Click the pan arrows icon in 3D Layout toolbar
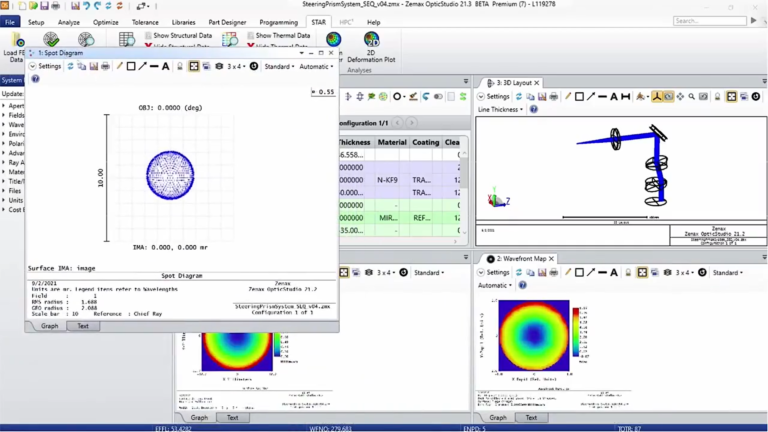Viewport: 768px width, 432px height. [680, 96]
